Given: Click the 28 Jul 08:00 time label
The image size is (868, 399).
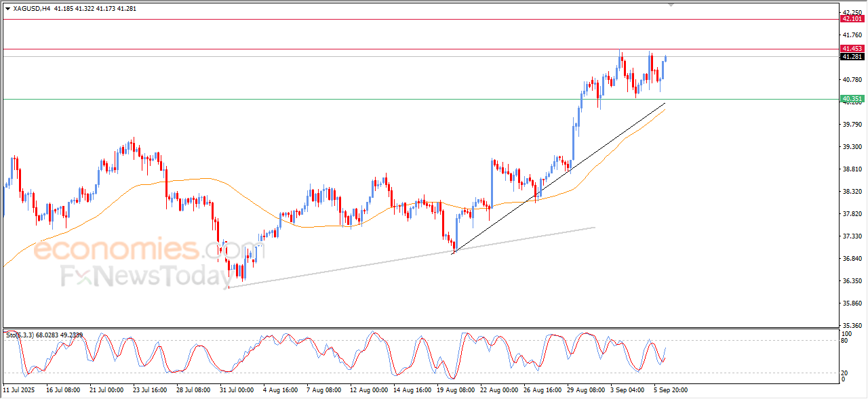Looking at the screenshot, I should point(193,390).
